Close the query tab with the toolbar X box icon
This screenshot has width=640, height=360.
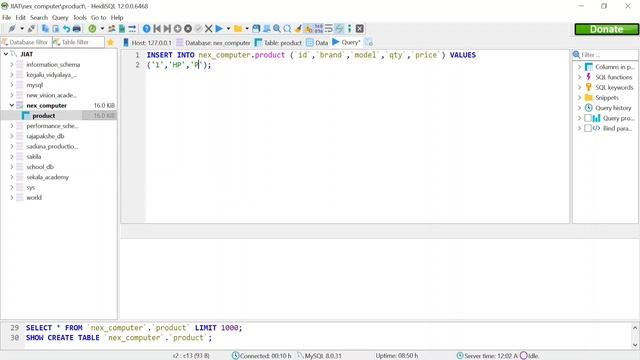(x=360, y=29)
